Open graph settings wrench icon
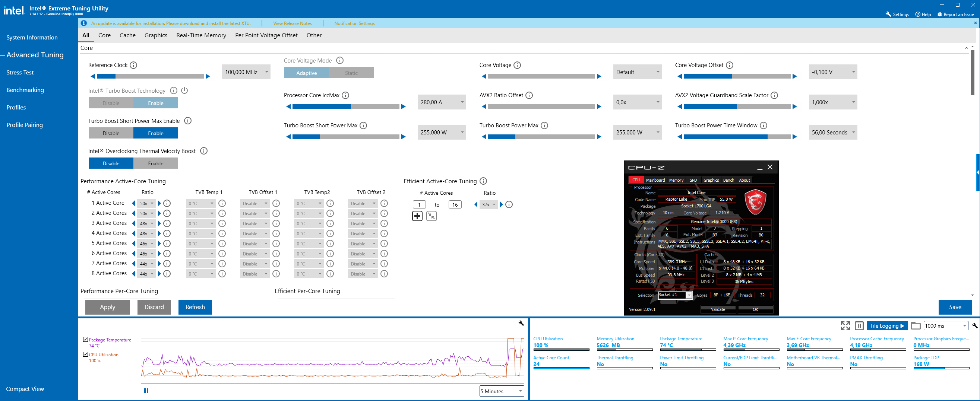The image size is (980, 401). [x=521, y=323]
